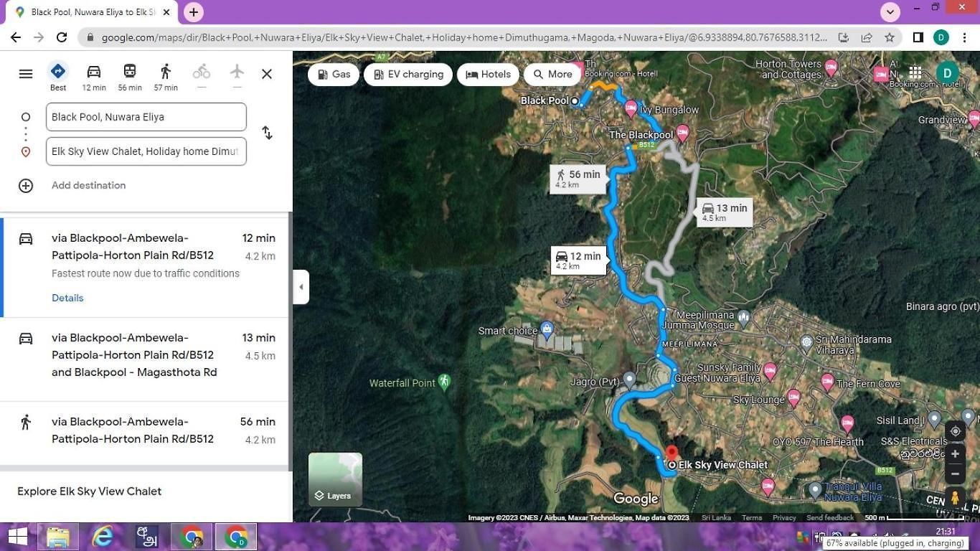Click the Sky Lounge hotel marker
Screen dimensions: 980x551
(793, 398)
